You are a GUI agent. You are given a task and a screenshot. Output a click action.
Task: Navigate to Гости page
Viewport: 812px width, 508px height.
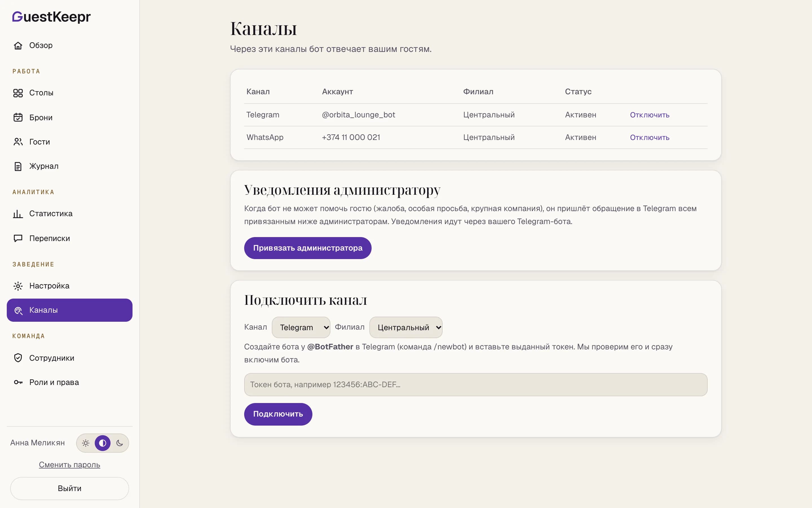pyautogui.click(x=69, y=142)
